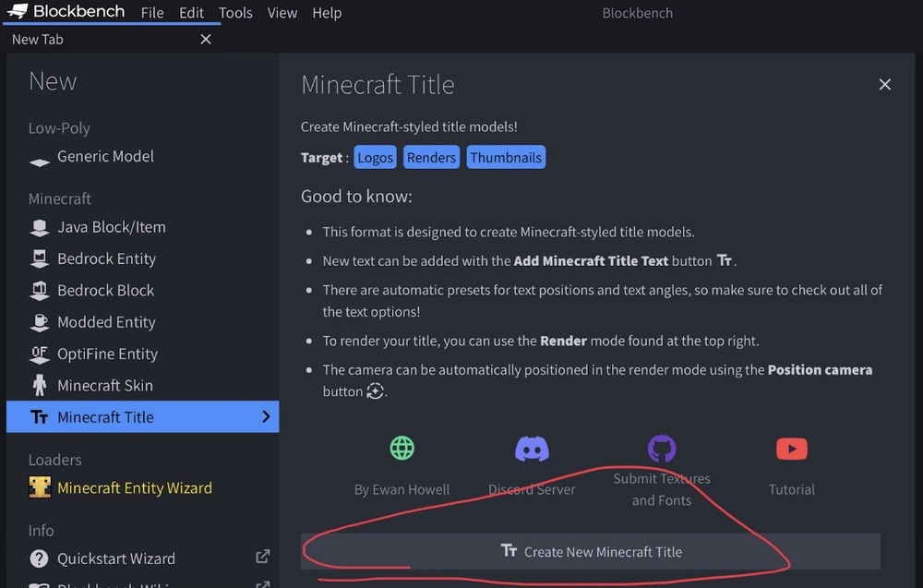Click the Thumbnails target tag
The width and height of the screenshot is (923, 588).
506,158
